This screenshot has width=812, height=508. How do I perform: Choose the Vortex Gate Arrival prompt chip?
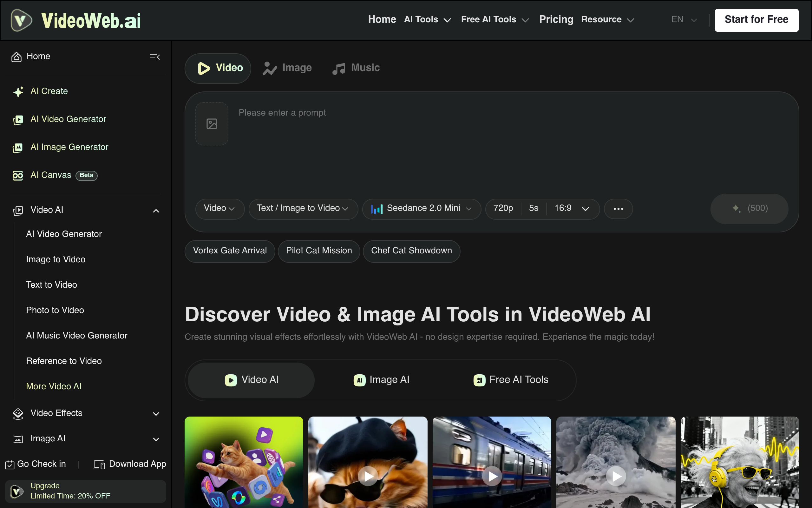coord(230,251)
